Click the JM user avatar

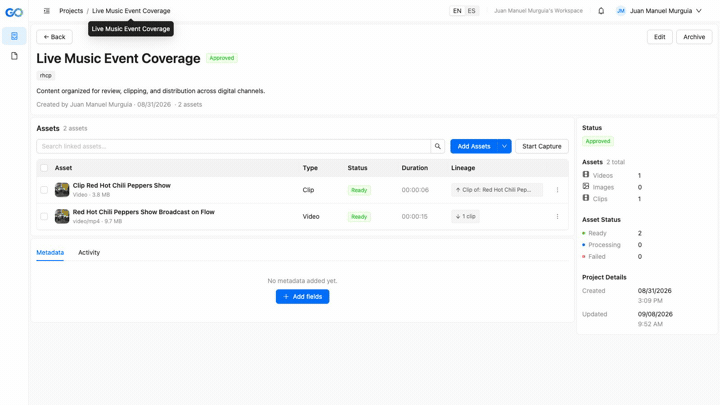(x=621, y=11)
